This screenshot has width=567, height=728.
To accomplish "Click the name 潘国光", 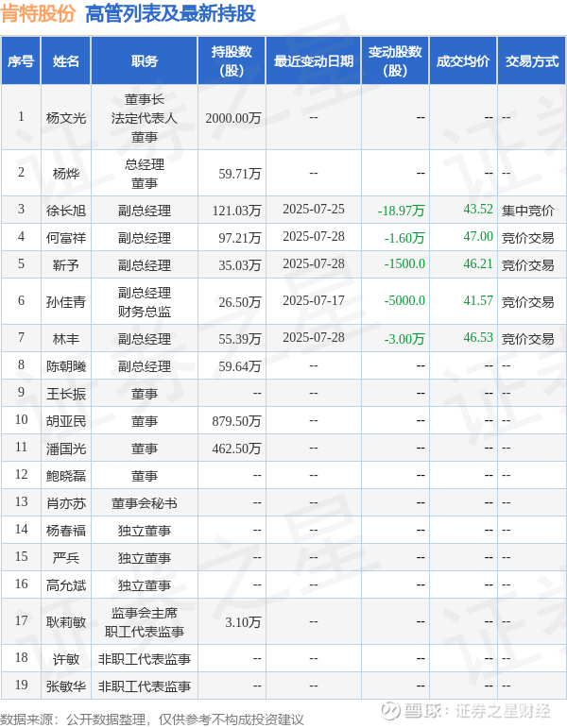I will 66,448.
